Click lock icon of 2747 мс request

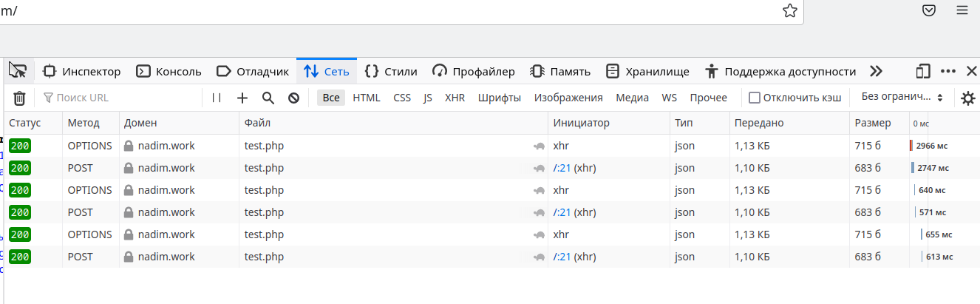129,168
